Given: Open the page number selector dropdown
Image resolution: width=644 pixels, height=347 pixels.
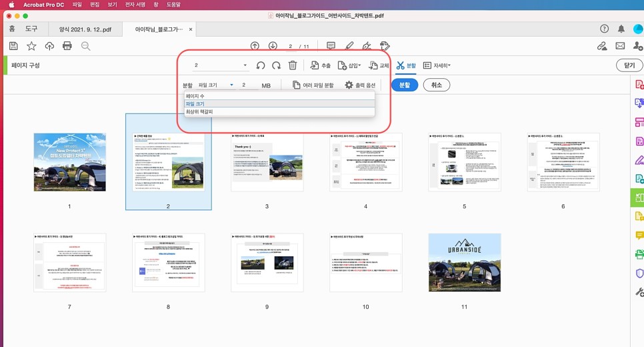Looking at the screenshot, I should pos(220,65).
